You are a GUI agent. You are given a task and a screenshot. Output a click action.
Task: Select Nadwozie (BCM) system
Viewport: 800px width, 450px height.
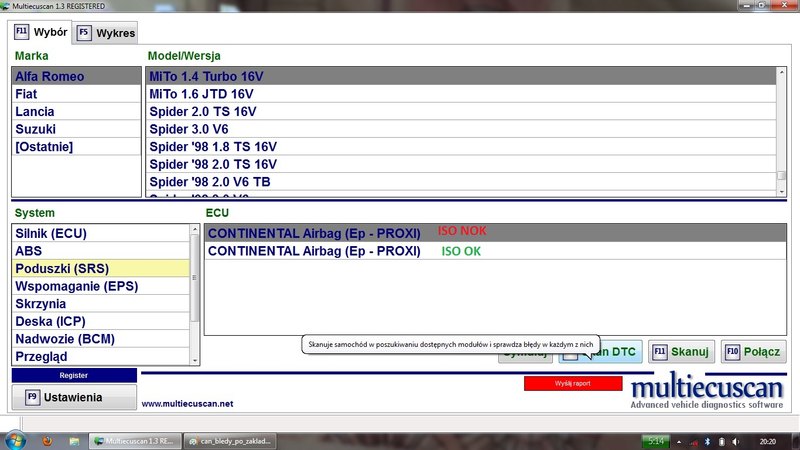click(x=101, y=339)
